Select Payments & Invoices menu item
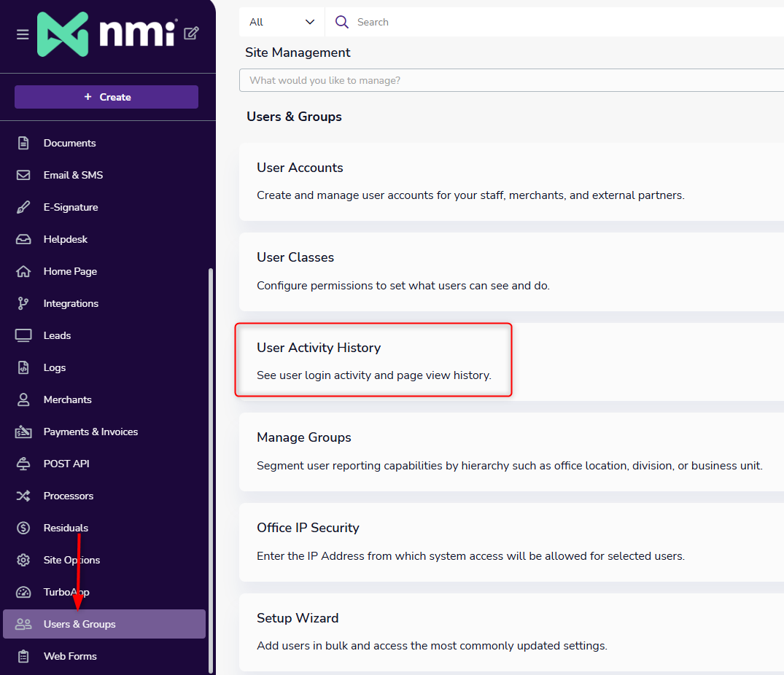Image resolution: width=784 pixels, height=675 pixels. tap(90, 432)
